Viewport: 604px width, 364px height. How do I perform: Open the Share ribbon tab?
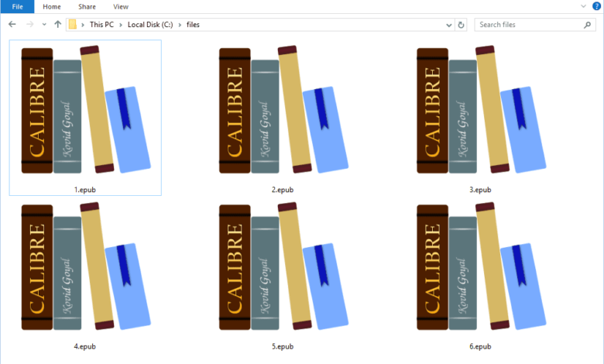(87, 6)
